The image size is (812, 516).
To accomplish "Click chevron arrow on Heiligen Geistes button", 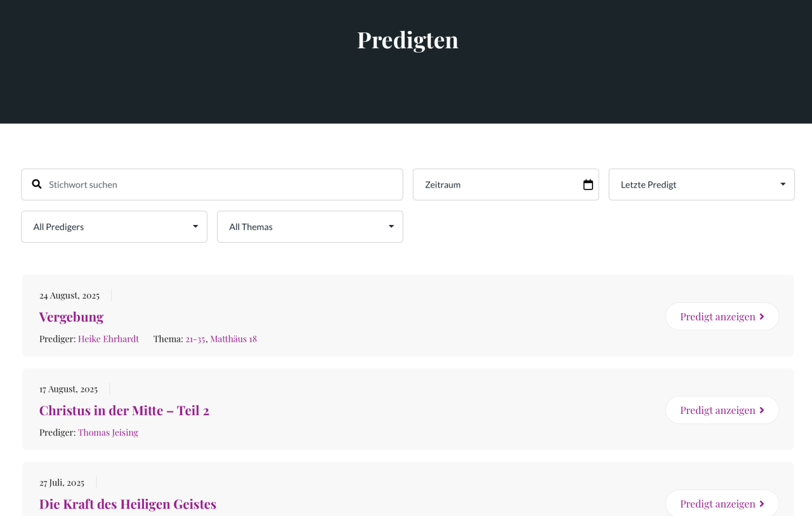I will [x=762, y=504].
